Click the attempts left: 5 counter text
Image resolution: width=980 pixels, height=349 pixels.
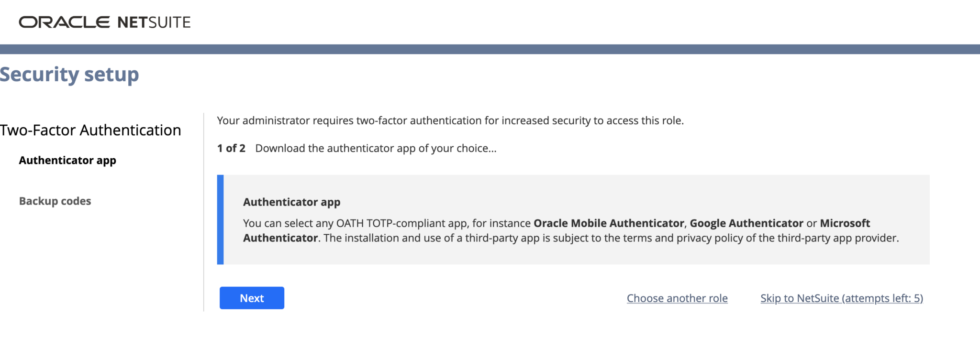(883, 298)
